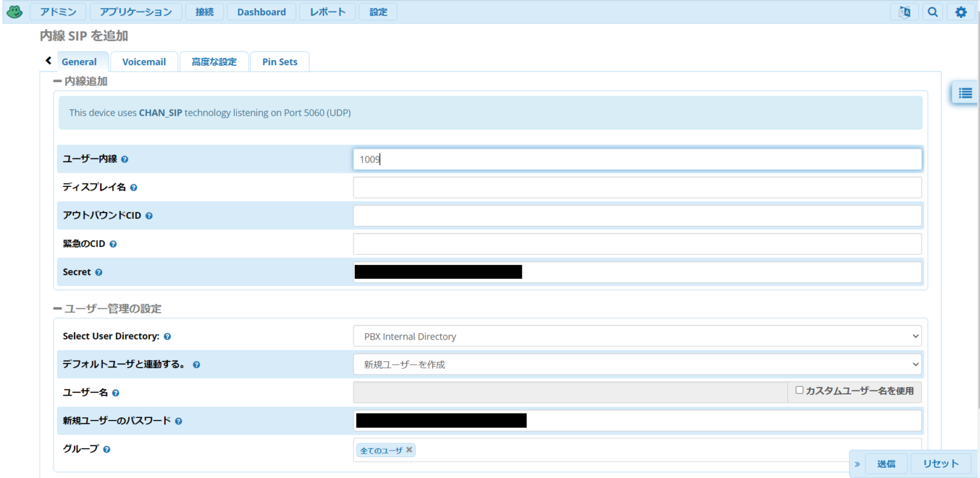
Task: Open the right-side list panel icon
Action: 965,92
